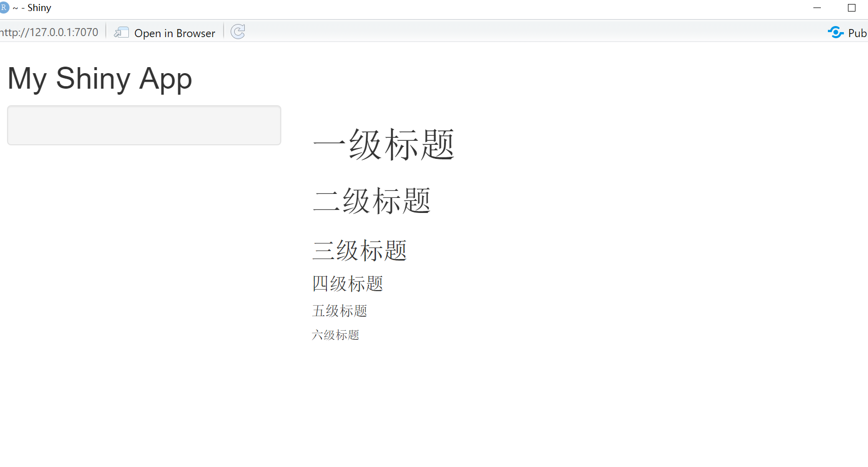The width and height of the screenshot is (868, 467).
Task: Click the window frame icon next to Open in Browser
Action: click(121, 32)
